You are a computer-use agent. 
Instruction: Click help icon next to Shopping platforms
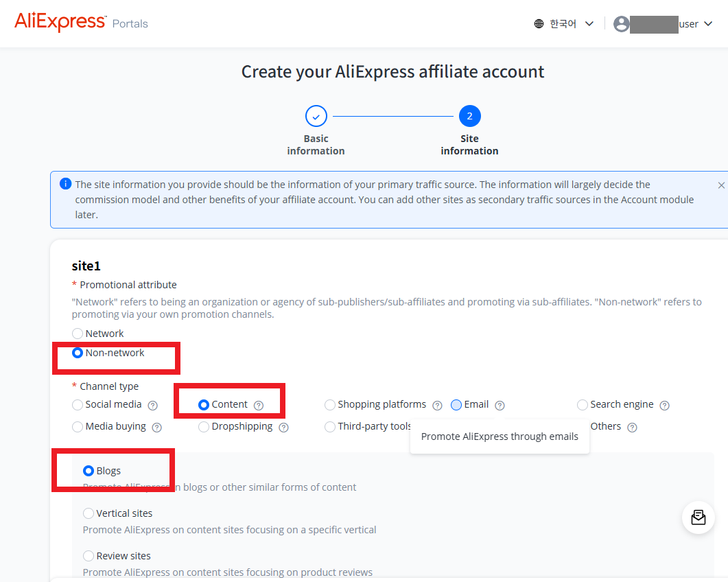437,406
